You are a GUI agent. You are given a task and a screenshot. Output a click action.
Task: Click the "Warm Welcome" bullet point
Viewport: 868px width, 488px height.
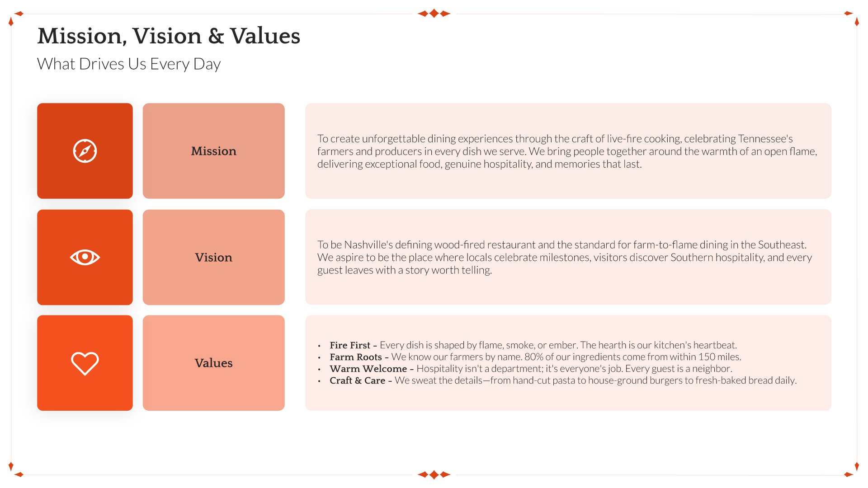pos(531,369)
